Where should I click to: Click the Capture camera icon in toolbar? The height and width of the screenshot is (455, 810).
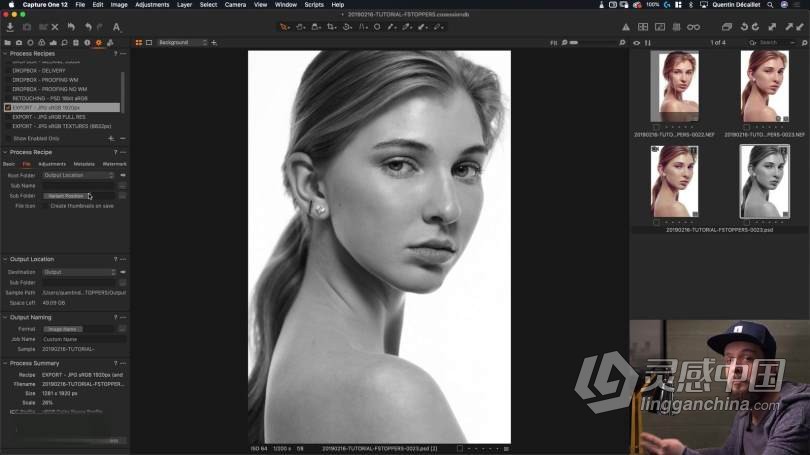[27, 27]
